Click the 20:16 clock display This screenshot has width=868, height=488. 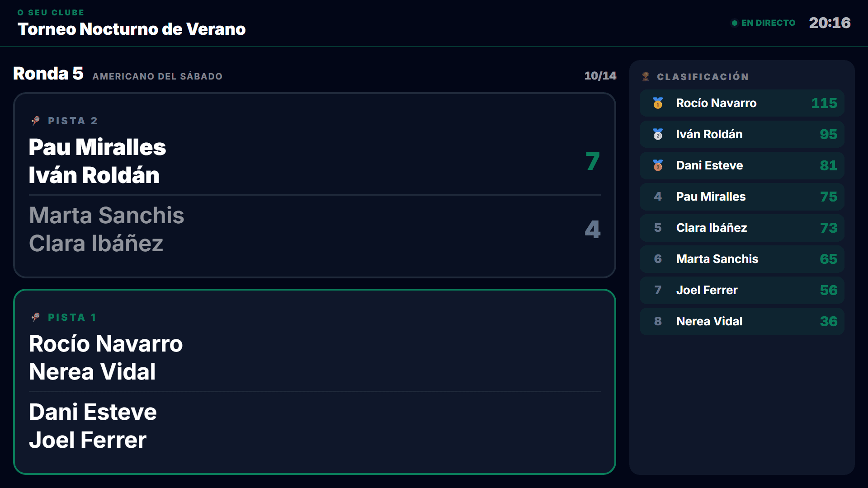click(830, 23)
